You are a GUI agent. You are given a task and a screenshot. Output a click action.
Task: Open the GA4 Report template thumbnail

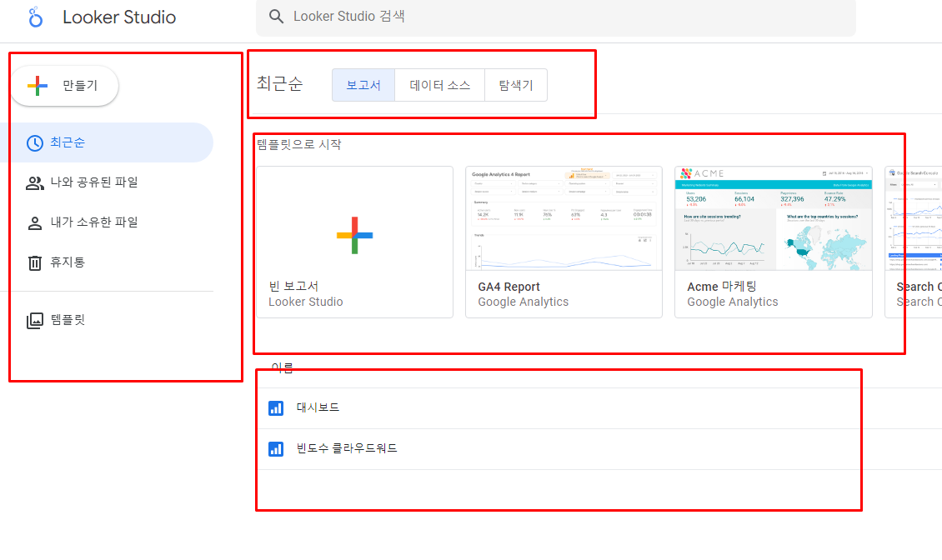tap(564, 218)
